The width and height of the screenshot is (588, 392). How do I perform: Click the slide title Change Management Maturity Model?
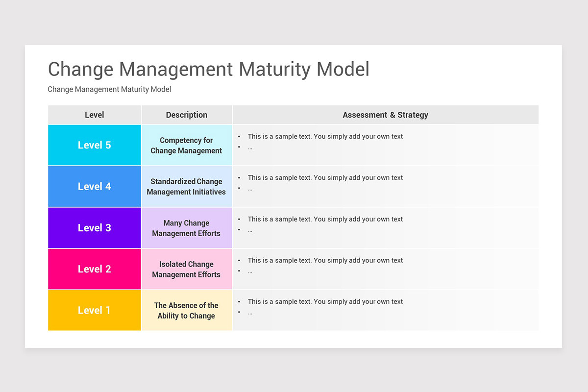point(208,69)
